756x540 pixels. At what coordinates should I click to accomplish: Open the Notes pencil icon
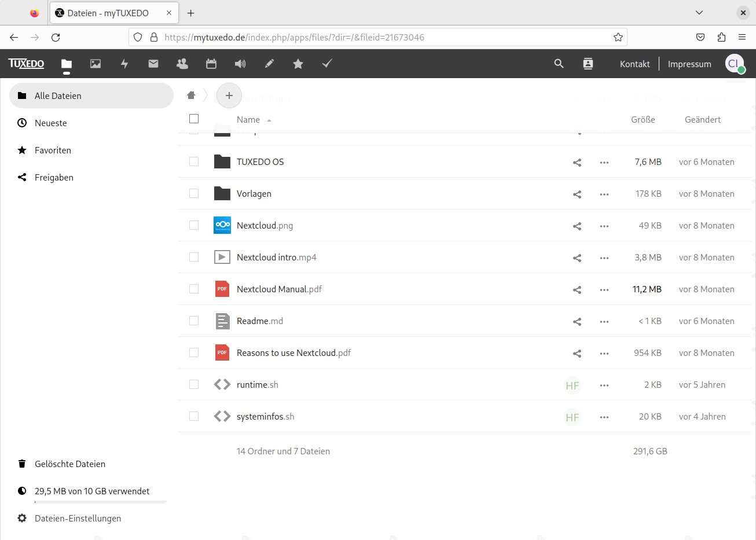tap(269, 64)
